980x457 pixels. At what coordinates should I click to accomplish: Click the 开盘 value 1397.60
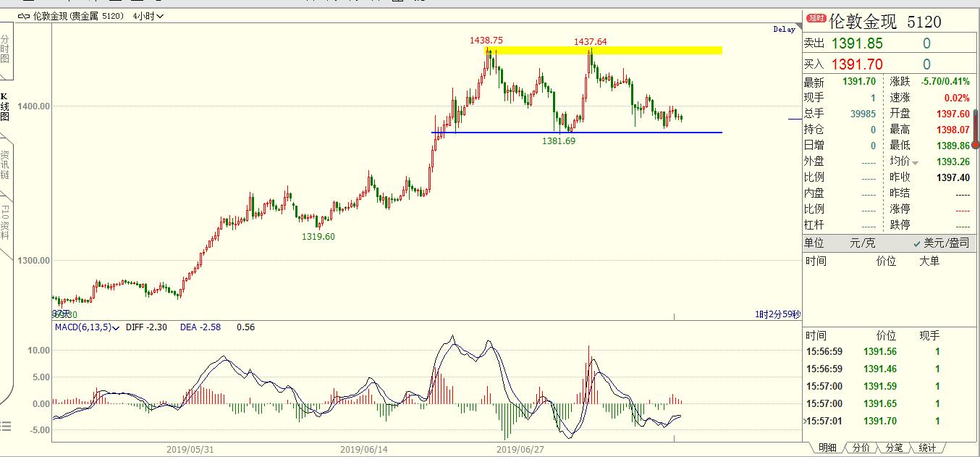(x=952, y=114)
